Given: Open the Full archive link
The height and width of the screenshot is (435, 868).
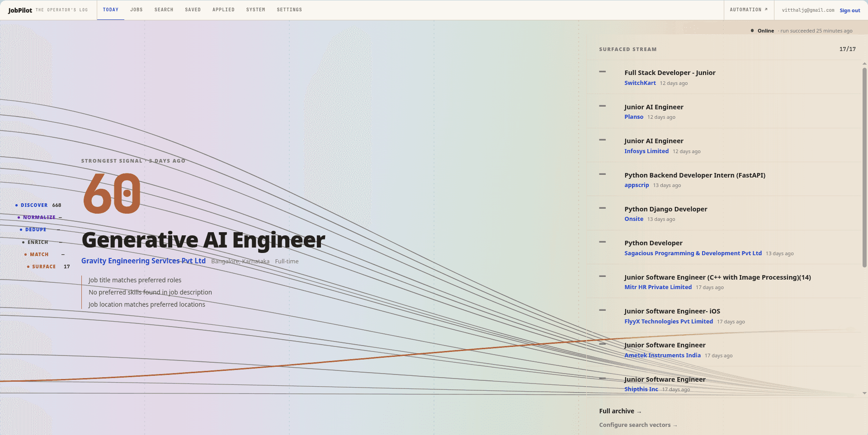Looking at the screenshot, I should coord(620,411).
